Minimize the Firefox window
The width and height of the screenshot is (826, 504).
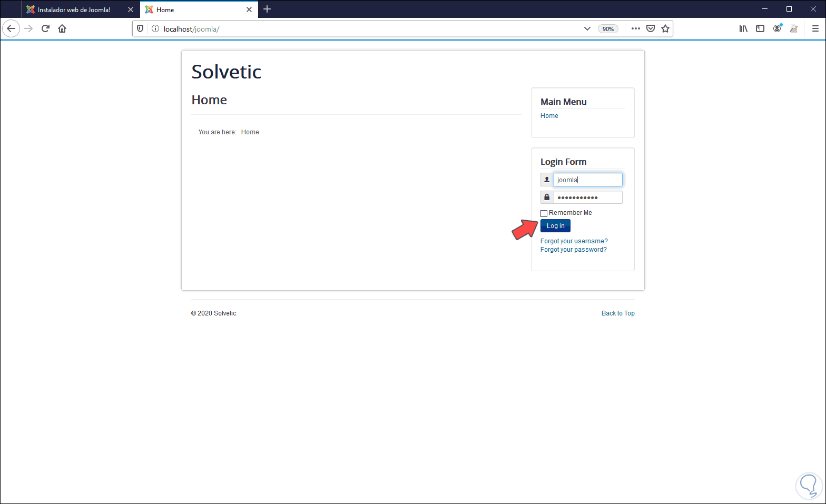pos(765,9)
